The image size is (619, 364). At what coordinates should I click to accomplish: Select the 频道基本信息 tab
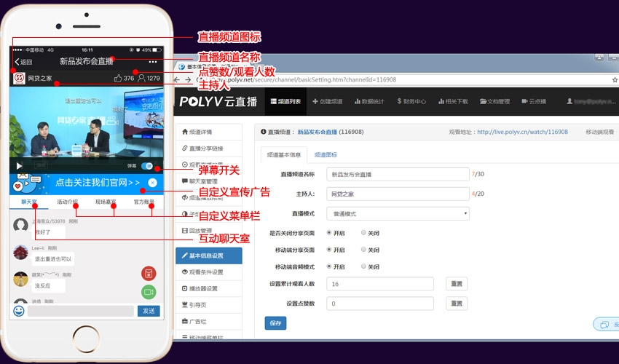[284, 155]
